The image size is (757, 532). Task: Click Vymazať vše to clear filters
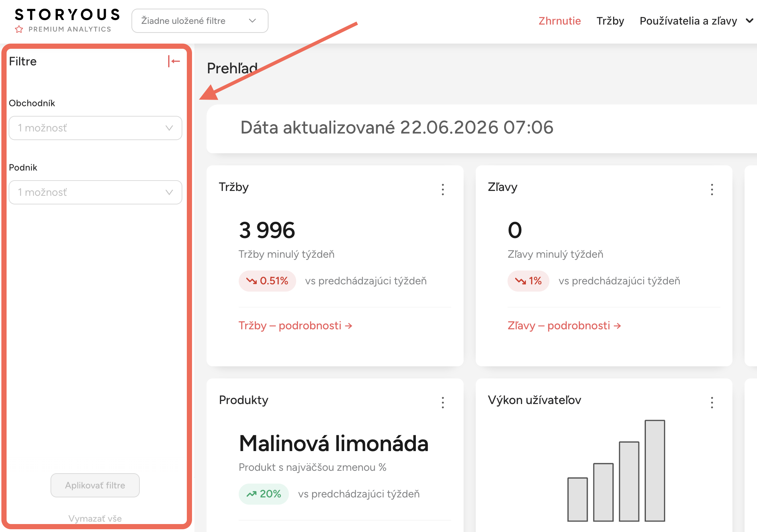click(x=95, y=519)
